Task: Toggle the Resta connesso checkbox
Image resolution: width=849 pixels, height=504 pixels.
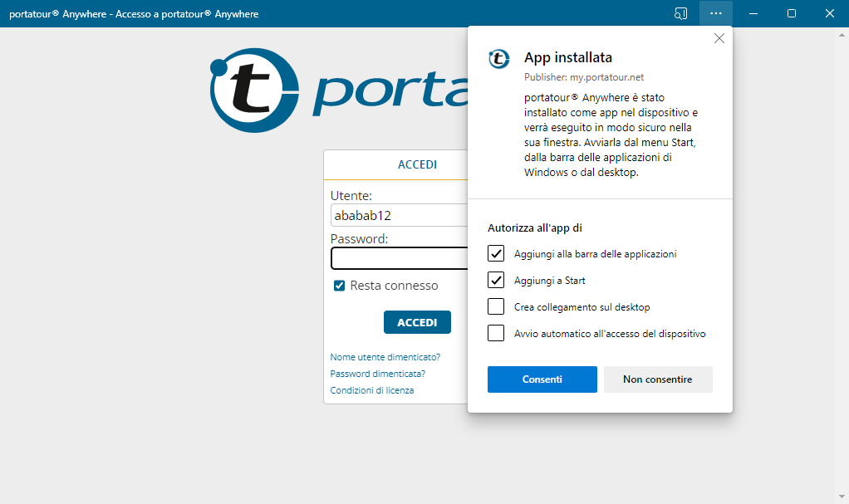Action: pyautogui.click(x=339, y=286)
